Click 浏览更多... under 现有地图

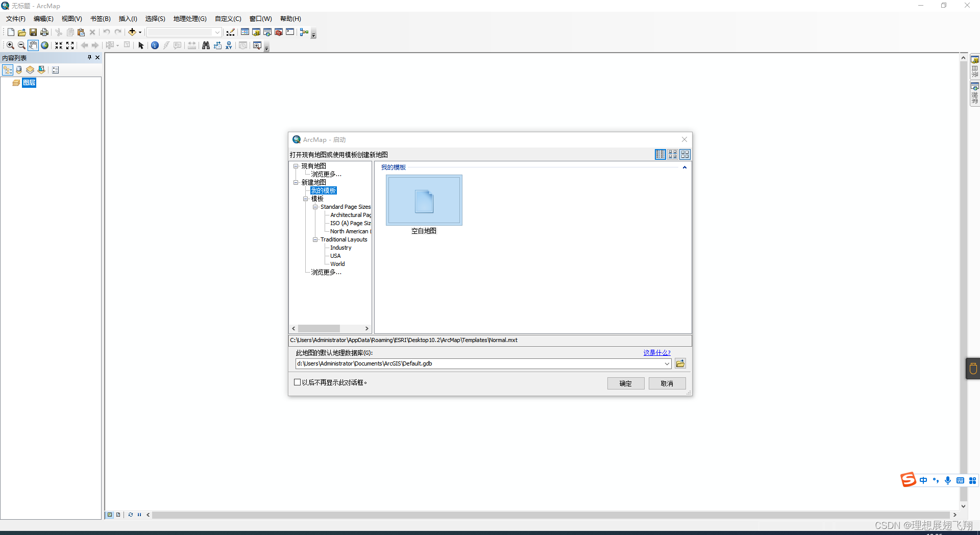(326, 174)
